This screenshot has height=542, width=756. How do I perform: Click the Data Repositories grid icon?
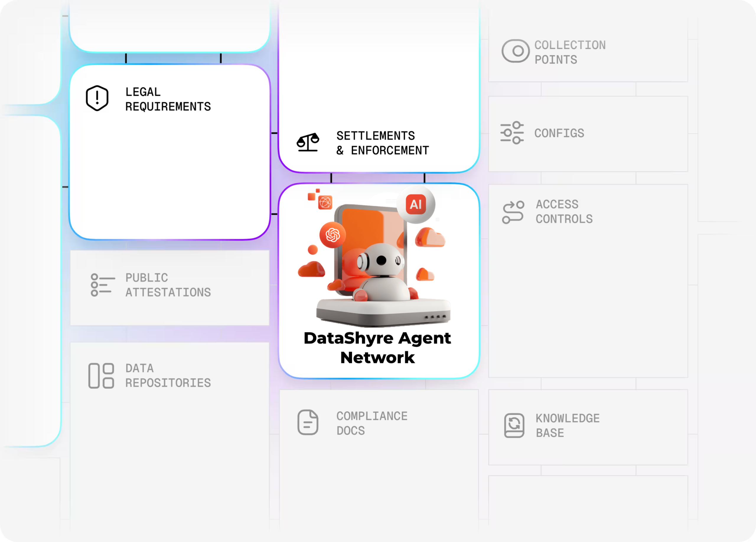click(x=101, y=376)
